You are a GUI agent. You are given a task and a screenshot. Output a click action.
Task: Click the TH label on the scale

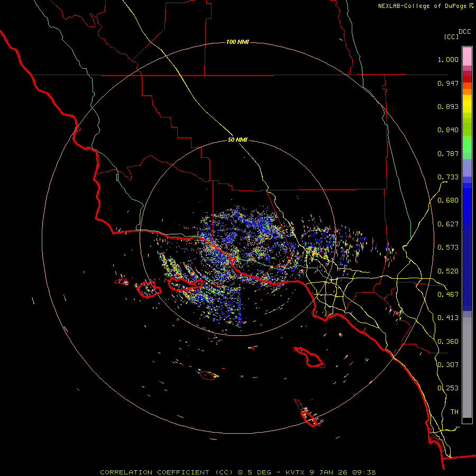coord(454,412)
